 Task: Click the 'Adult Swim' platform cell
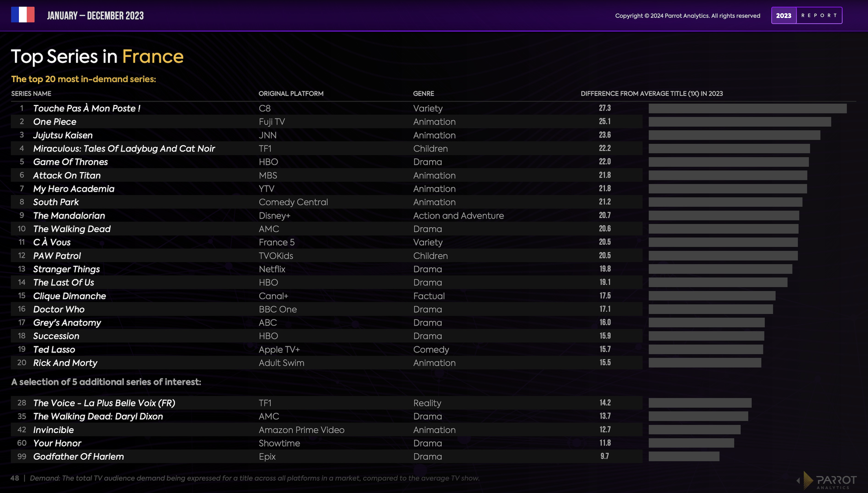coord(281,363)
